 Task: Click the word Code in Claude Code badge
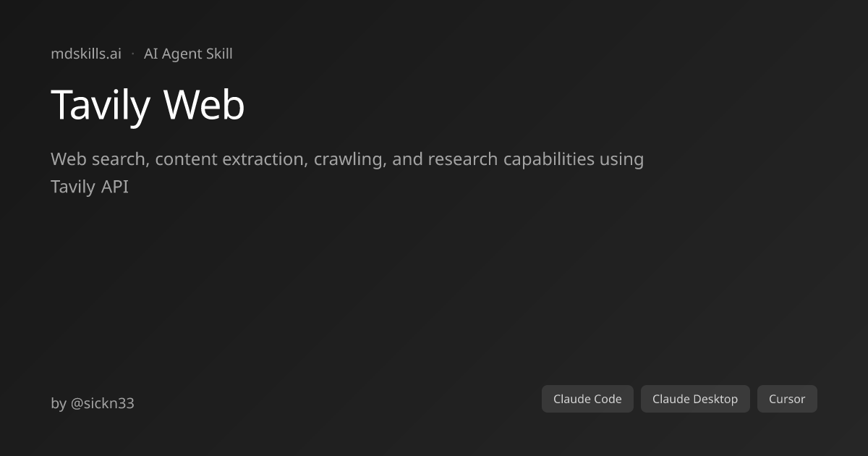tap(608, 399)
